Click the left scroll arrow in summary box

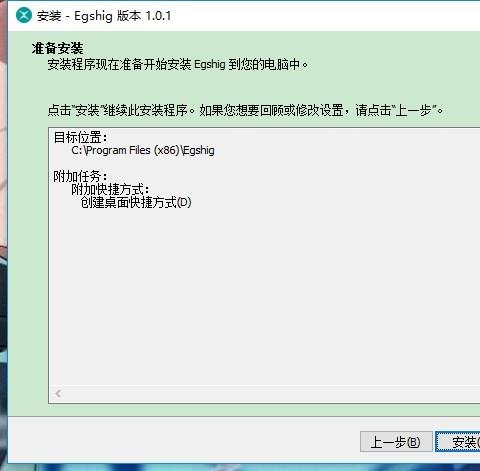coord(58,393)
